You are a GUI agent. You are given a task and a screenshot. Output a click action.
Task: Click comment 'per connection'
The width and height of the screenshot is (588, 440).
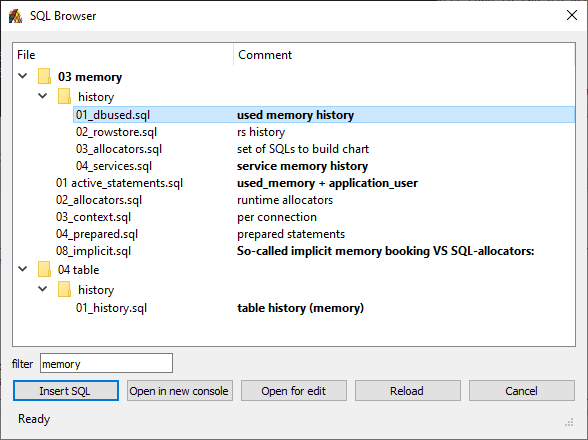(277, 217)
